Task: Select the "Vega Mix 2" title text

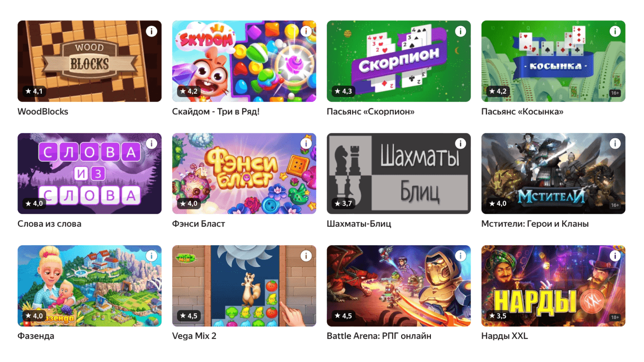Action: tap(194, 336)
